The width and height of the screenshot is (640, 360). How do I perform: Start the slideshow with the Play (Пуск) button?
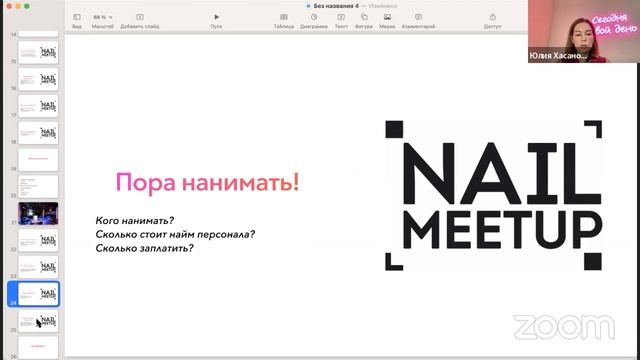(x=216, y=17)
